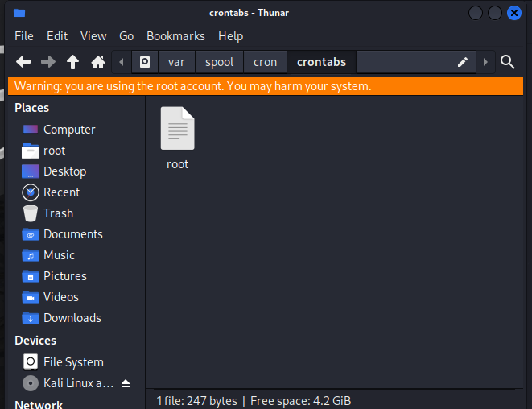Viewport: 532px width, 409px height.
Task: Go back with the left arrow button
Action: (x=23, y=62)
